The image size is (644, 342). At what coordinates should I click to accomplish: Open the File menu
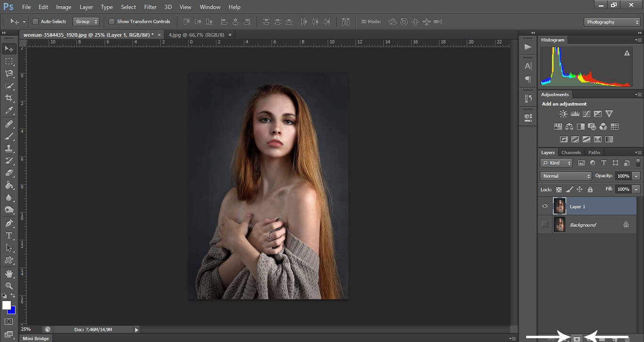coord(26,7)
